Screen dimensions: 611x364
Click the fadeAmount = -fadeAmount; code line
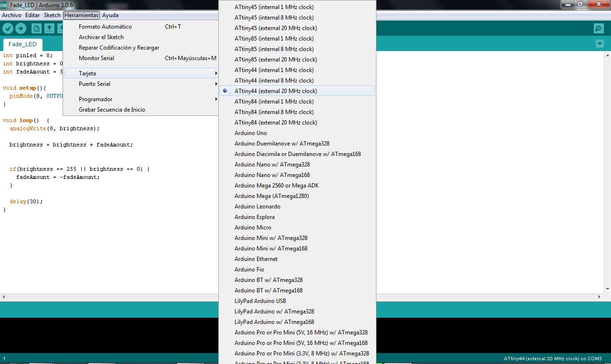[x=58, y=177]
